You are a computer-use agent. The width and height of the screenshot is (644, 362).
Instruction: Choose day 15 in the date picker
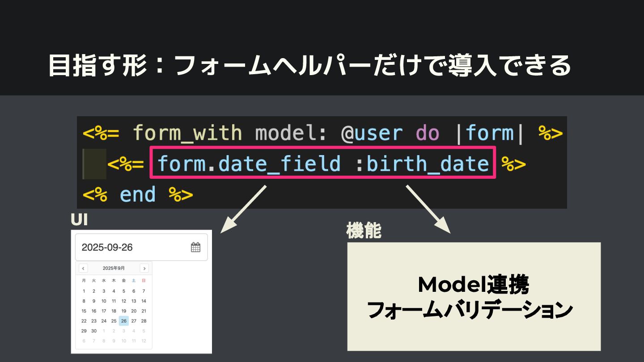click(84, 311)
